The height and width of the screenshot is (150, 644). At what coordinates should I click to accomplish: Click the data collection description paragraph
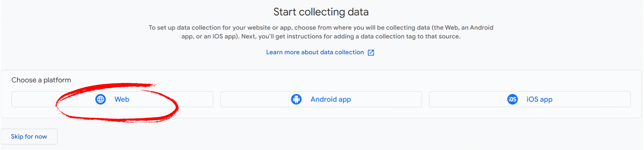[321, 32]
